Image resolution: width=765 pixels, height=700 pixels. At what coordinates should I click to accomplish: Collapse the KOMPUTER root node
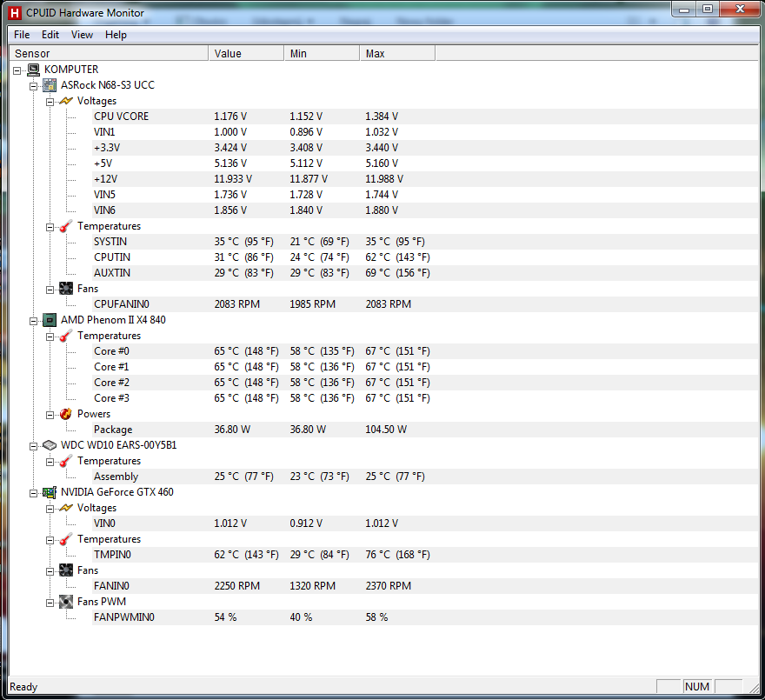(x=17, y=70)
